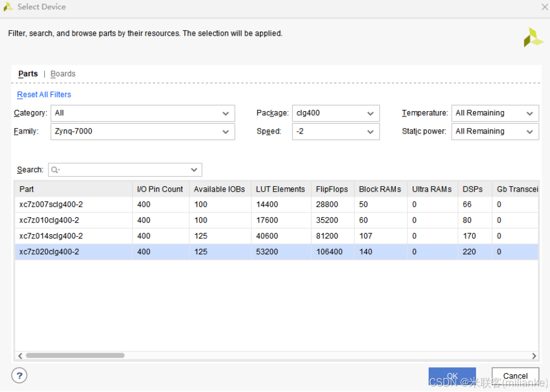Select the xc7z010clg400-2 part row
This screenshot has height=392, width=550.
tap(276, 220)
